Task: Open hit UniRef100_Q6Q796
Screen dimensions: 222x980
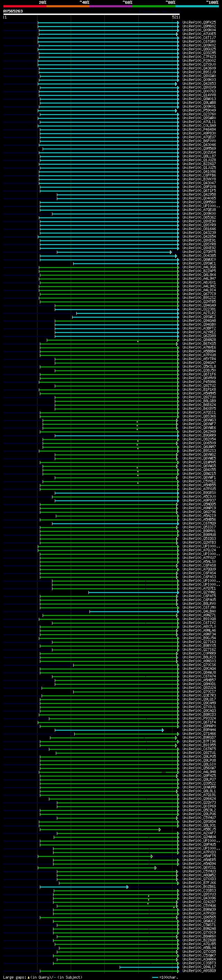Action: 199,512
